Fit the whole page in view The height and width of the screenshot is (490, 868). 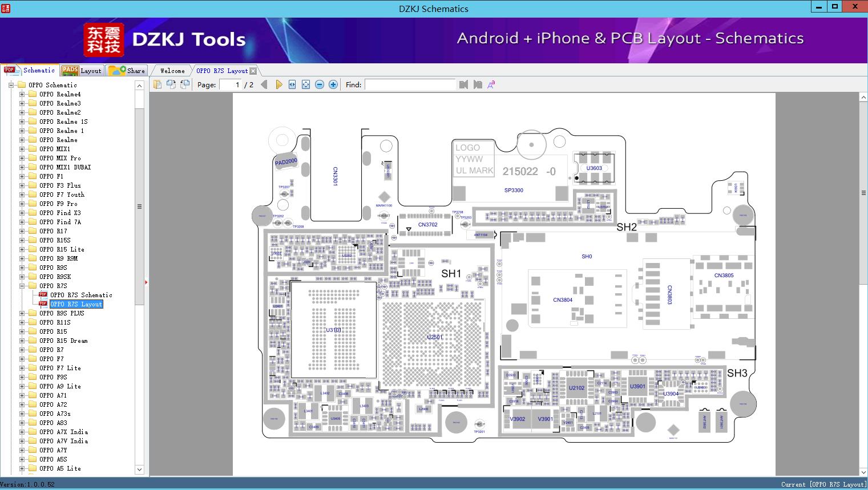tap(306, 84)
